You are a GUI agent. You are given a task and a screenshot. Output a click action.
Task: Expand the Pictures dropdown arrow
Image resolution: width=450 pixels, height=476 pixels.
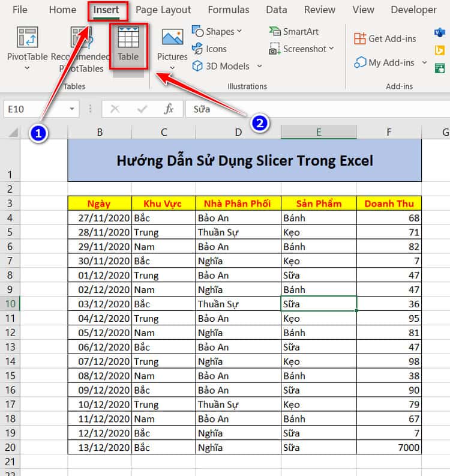point(172,68)
